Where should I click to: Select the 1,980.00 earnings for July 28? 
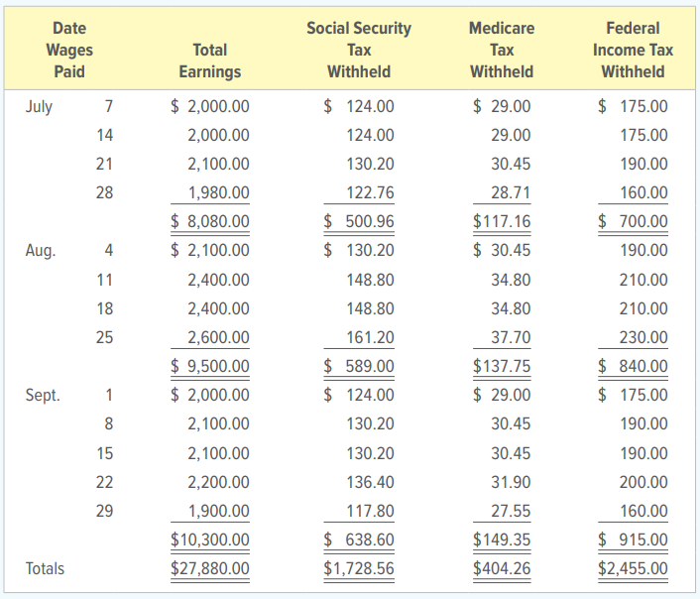pos(219,193)
